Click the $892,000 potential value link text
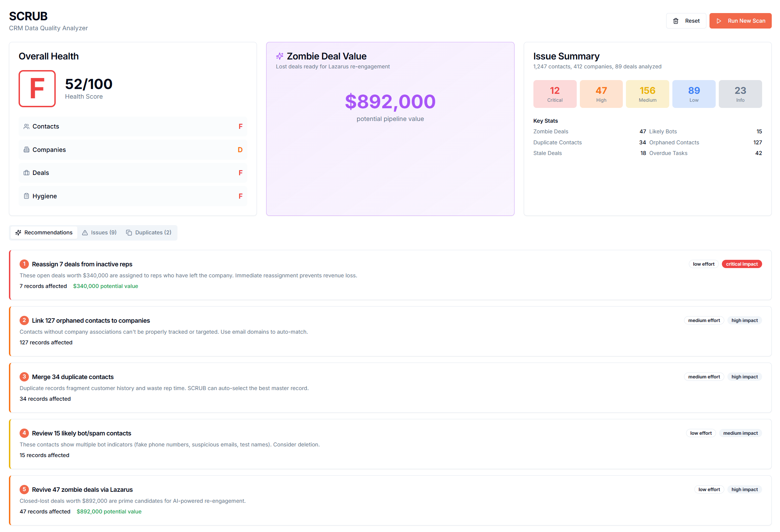This screenshot has height=532, width=780. 109,512
